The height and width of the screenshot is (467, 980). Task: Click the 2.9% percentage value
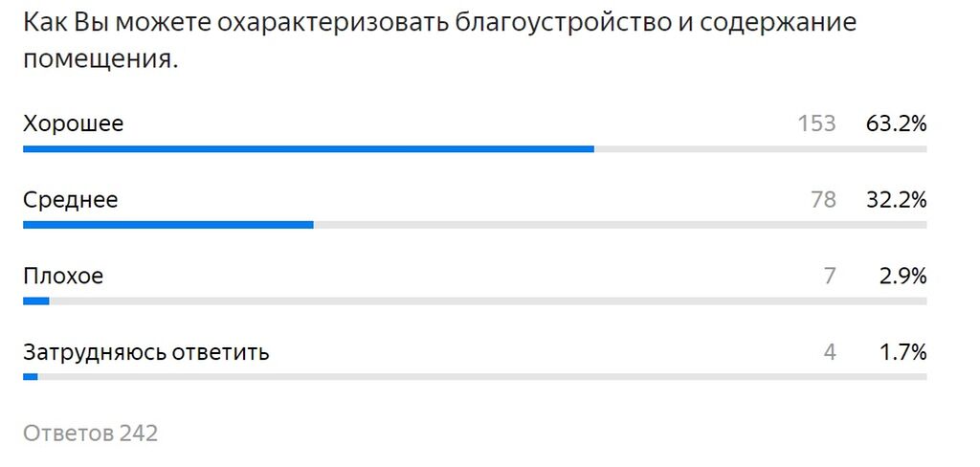click(x=902, y=277)
